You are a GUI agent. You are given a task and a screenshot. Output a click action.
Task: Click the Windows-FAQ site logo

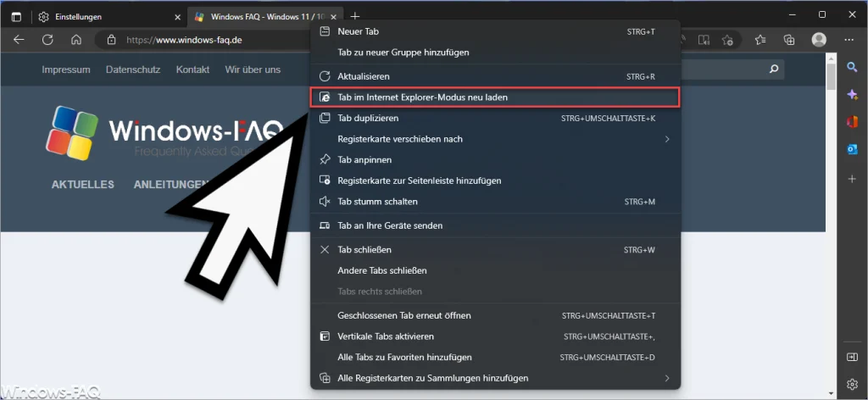coord(166,133)
